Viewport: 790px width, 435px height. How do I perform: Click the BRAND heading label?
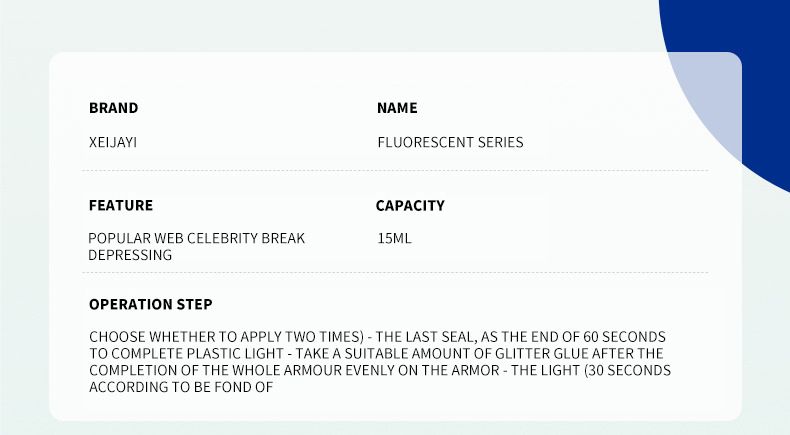coord(113,108)
